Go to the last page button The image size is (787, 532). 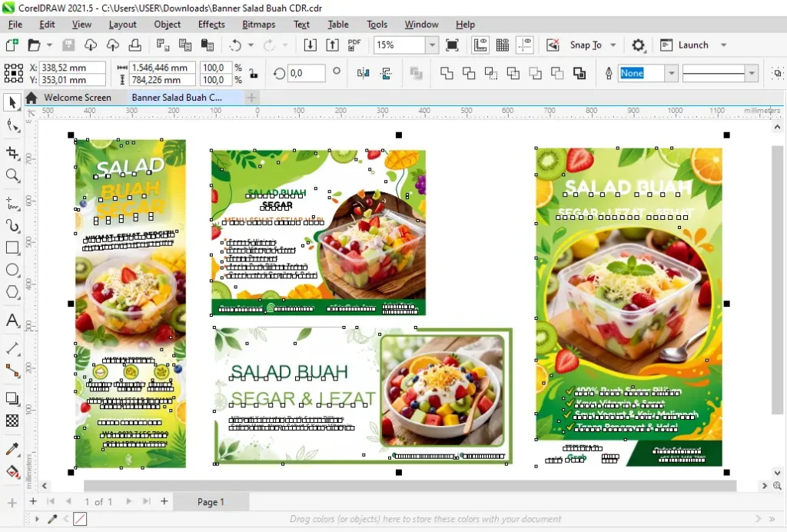(x=146, y=501)
